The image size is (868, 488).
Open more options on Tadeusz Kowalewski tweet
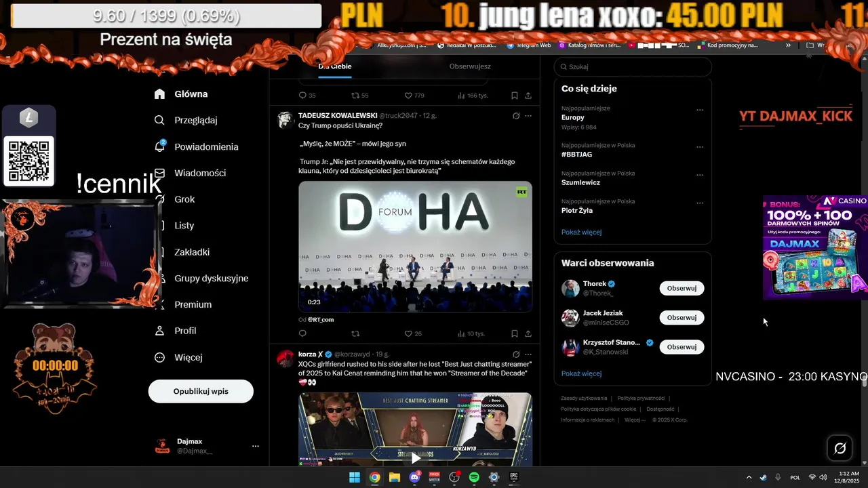coord(528,116)
